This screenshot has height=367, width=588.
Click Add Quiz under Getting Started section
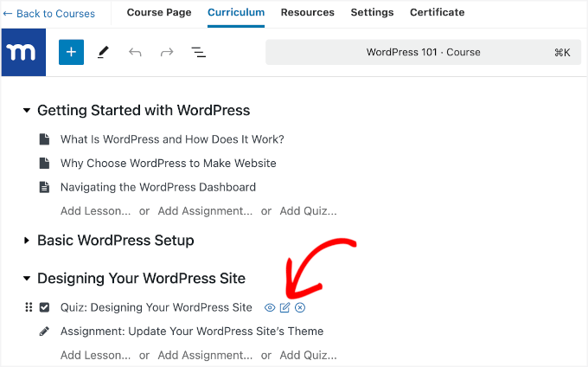pos(308,210)
